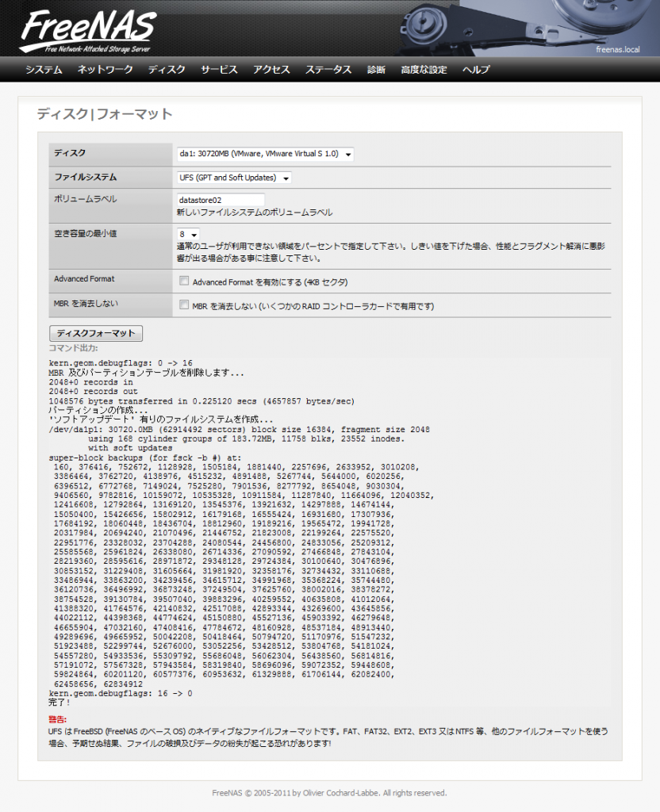
Task: Open the サービス menu
Action: coord(219,70)
